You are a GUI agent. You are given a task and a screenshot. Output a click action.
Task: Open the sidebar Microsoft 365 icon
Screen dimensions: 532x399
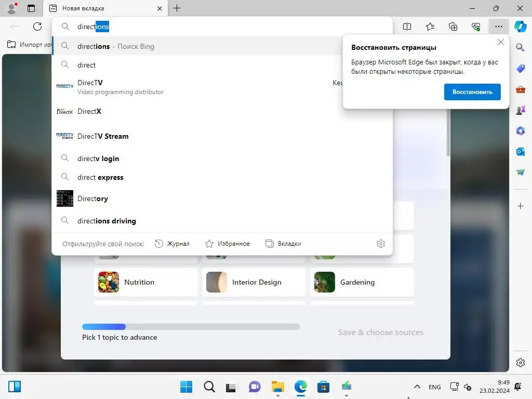coord(520,130)
